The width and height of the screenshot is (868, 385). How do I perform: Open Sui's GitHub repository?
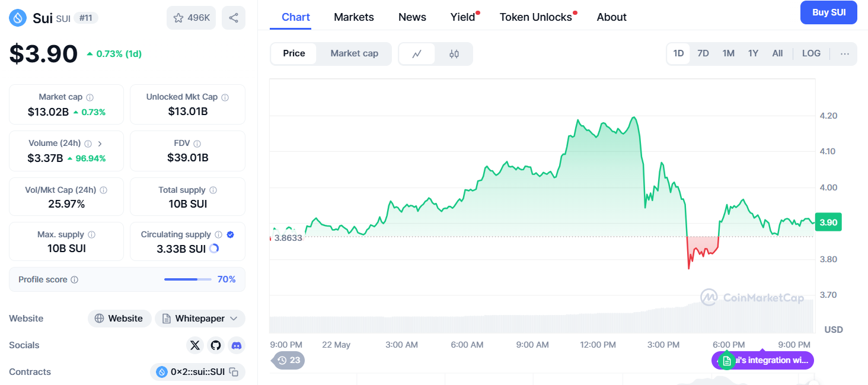(216, 345)
